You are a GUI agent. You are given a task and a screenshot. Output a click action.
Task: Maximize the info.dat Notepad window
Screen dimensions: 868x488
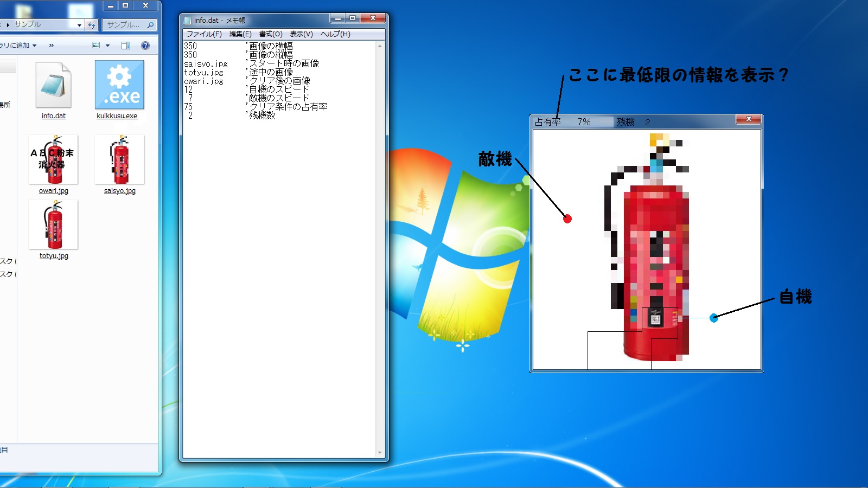coord(353,18)
